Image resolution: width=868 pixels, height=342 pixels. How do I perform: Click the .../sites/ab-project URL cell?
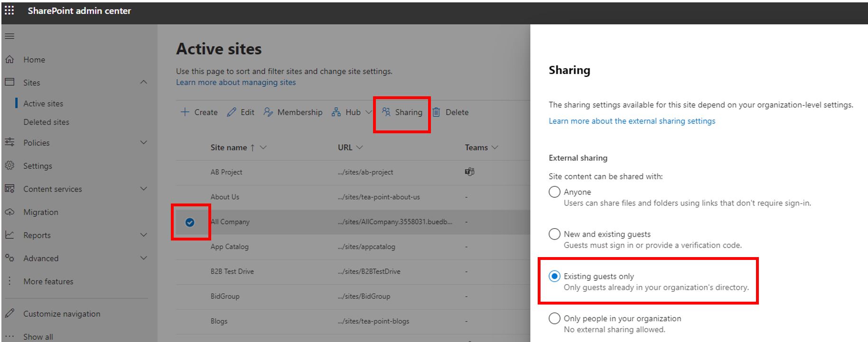click(365, 172)
